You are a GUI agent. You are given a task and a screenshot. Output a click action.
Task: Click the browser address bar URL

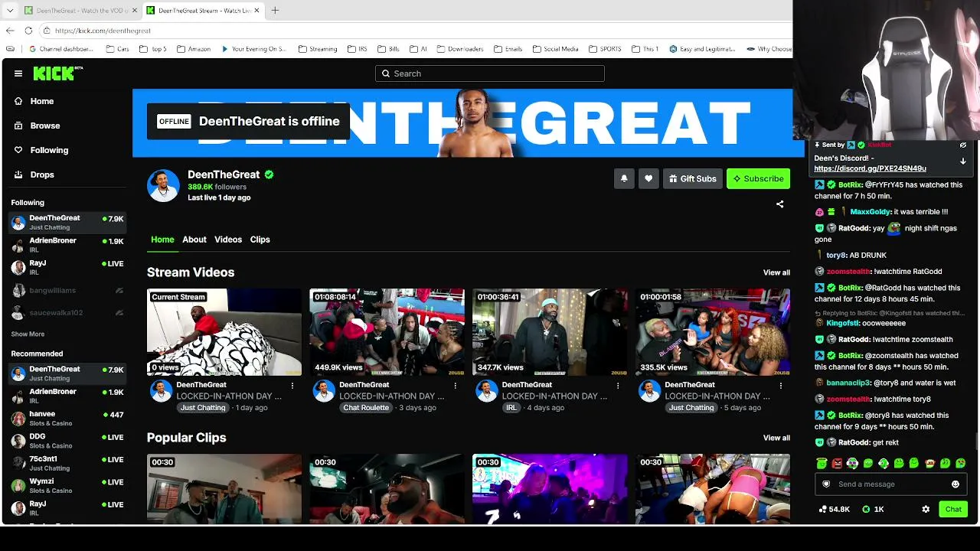(x=103, y=31)
